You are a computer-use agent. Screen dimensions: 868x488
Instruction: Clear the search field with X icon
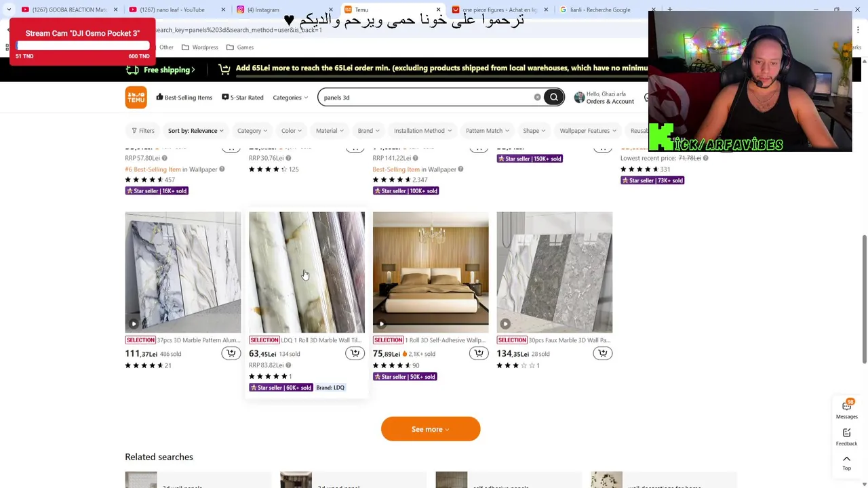(x=537, y=97)
